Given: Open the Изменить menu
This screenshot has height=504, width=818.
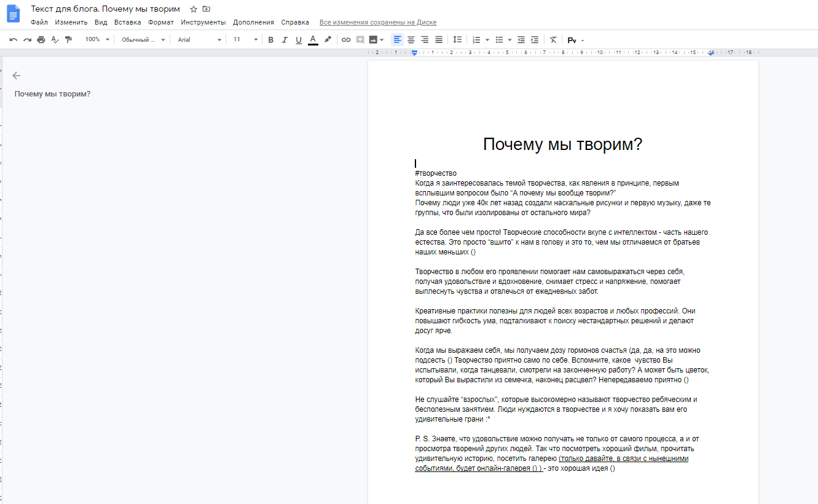Looking at the screenshot, I should pos(71,22).
